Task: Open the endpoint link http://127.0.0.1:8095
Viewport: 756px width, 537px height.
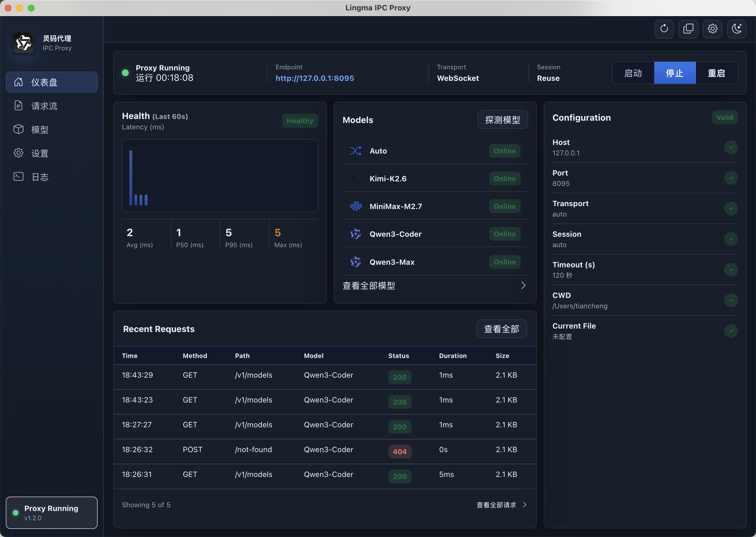Action: point(314,78)
